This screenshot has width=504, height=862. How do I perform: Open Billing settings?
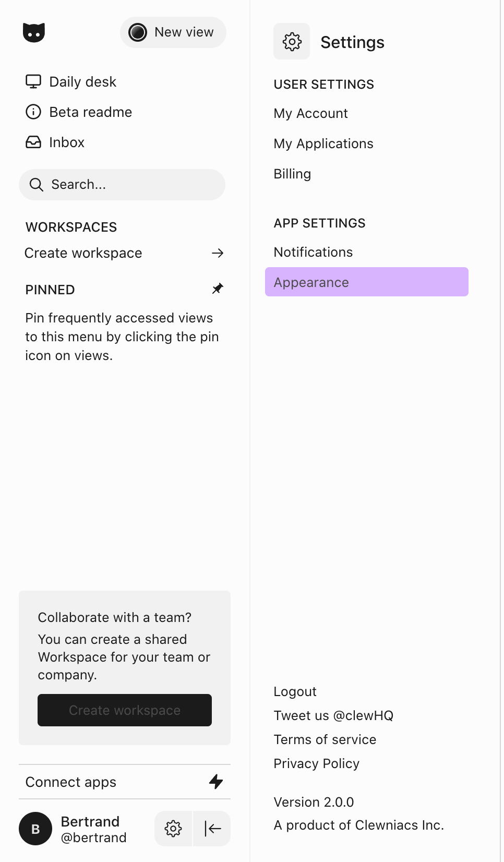[x=292, y=174]
